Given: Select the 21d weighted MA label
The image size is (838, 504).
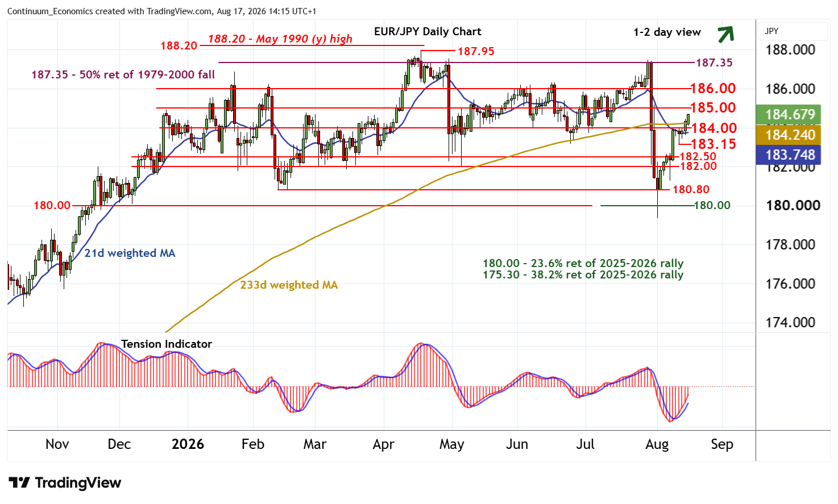Looking at the screenshot, I should [130, 253].
